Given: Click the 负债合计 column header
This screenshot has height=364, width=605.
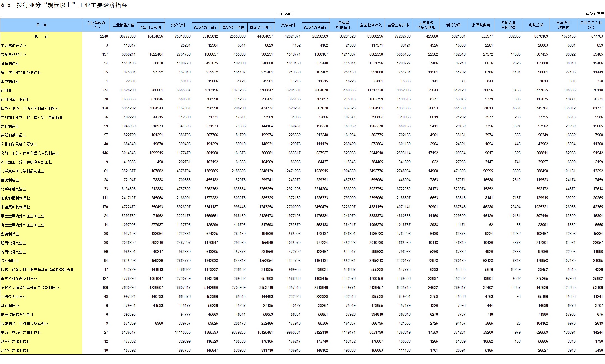Looking at the screenshot, I should pos(288,25).
